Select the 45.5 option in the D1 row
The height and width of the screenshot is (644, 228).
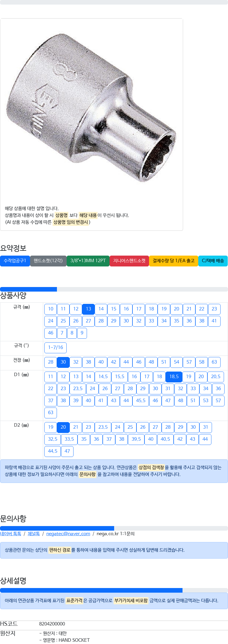pos(141,401)
